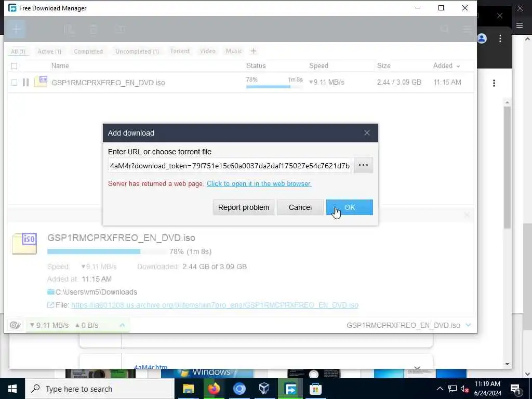Expand the speed panel chevron in status bar
This screenshot has height=399, width=532.
click(122, 325)
